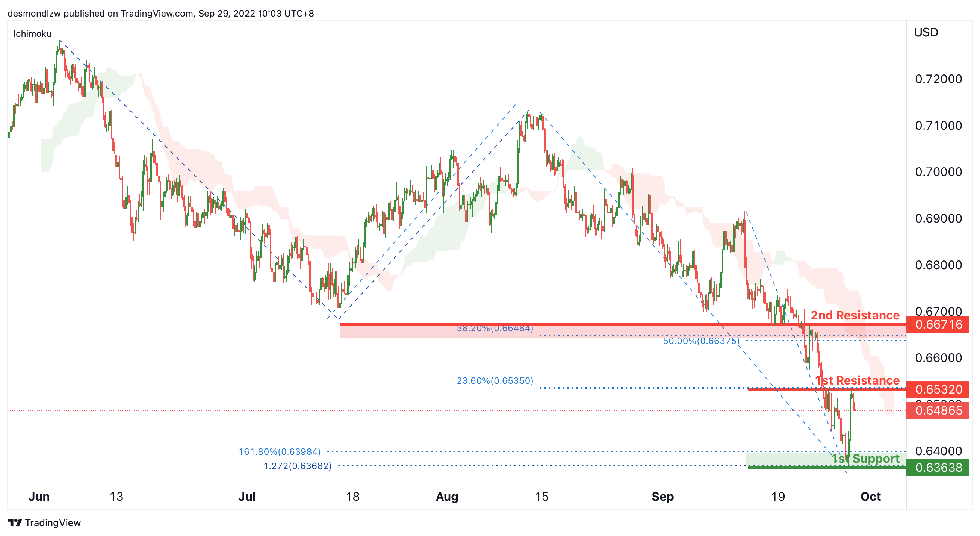Click the 23.60%(0.65350) Fibonacci label

[x=495, y=380]
